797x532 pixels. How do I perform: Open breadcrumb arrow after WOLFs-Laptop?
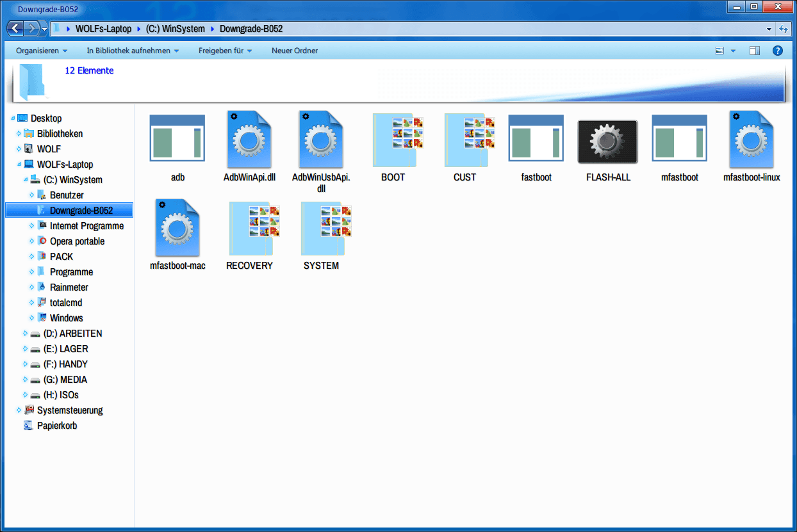139,29
